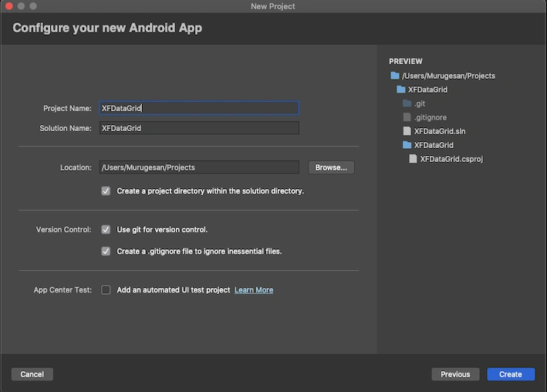Click the Solution Name input field
The width and height of the screenshot is (547, 392).
tap(199, 128)
